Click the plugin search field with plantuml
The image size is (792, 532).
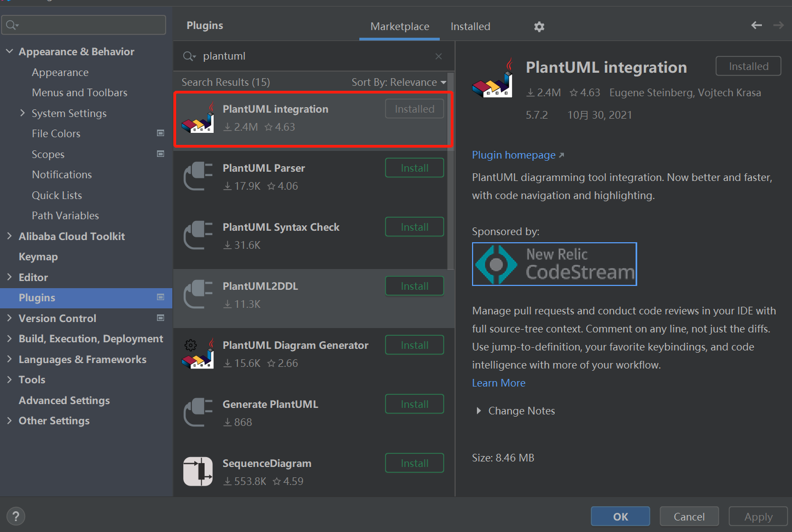click(x=313, y=56)
